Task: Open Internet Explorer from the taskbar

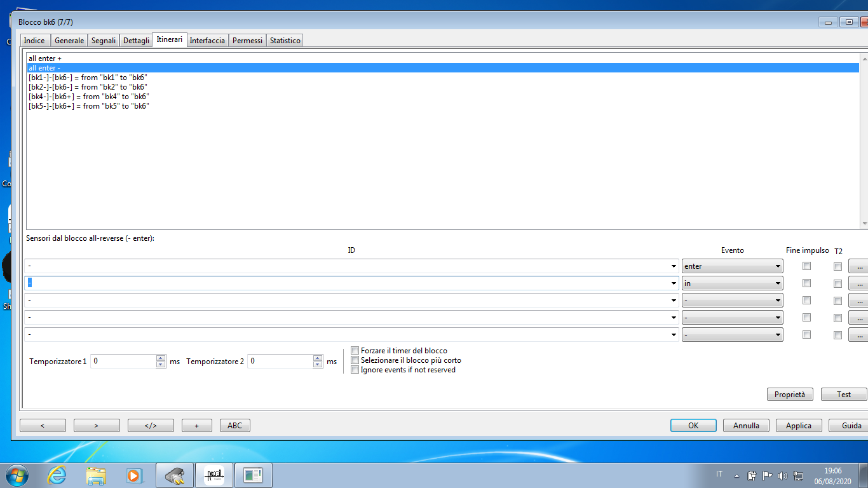Action: (x=57, y=475)
